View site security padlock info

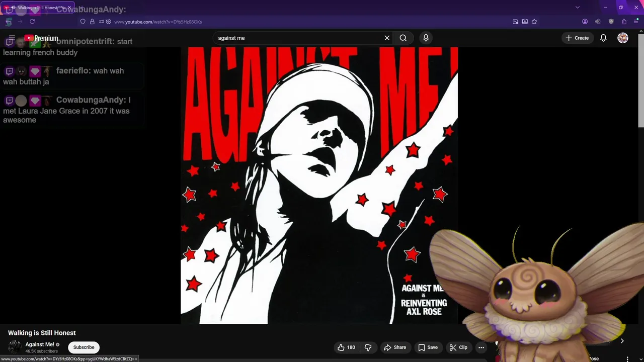(x=92, y=22)
